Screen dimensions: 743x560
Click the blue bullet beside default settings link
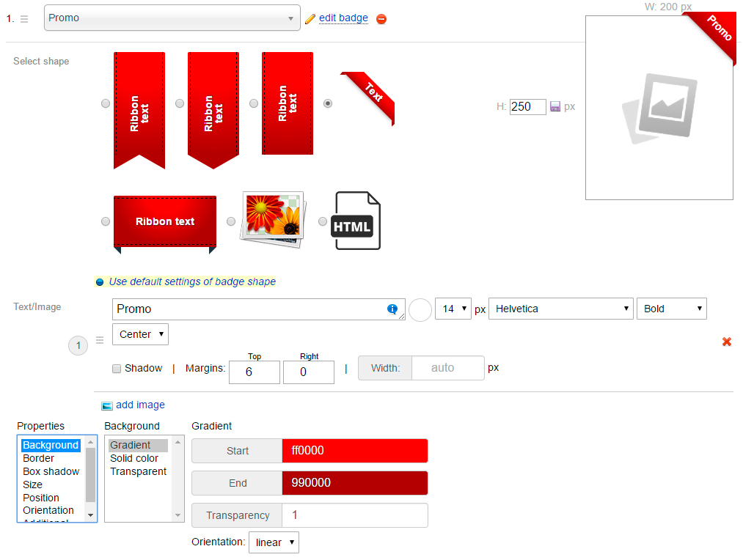100,282
